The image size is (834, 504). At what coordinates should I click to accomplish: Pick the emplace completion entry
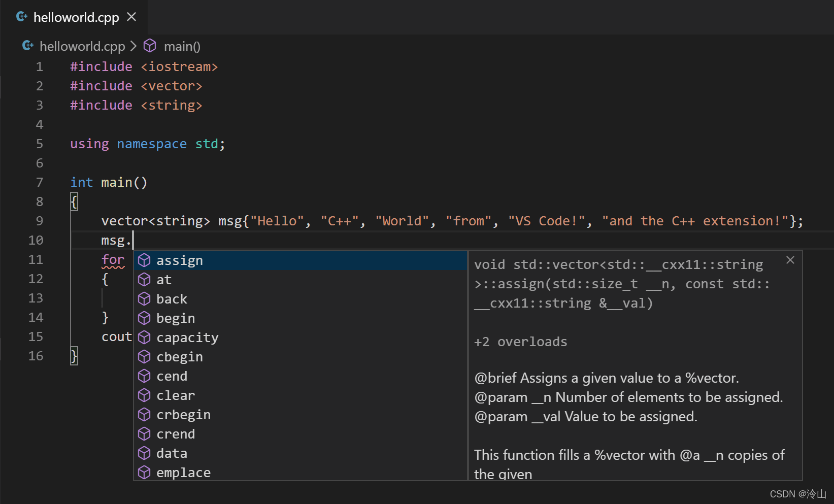[x=300, y=472]
